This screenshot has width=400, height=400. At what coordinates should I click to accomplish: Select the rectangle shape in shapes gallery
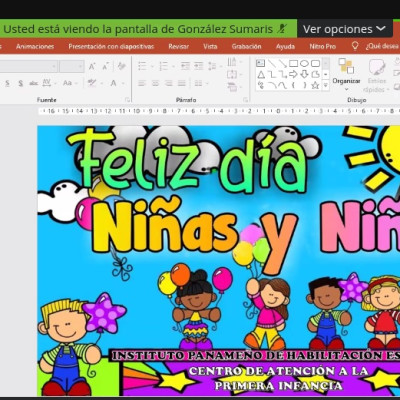coord(294,63)
